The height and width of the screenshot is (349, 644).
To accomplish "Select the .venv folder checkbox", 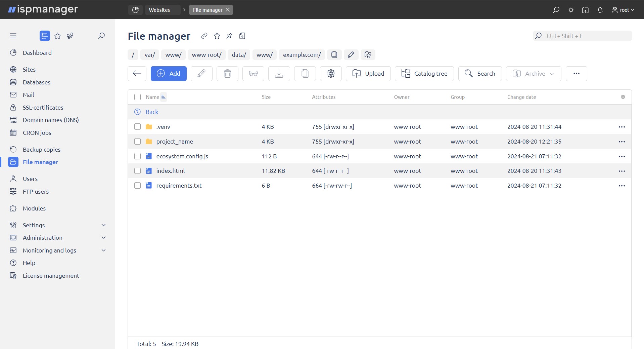I will click(x=137, y=127).
